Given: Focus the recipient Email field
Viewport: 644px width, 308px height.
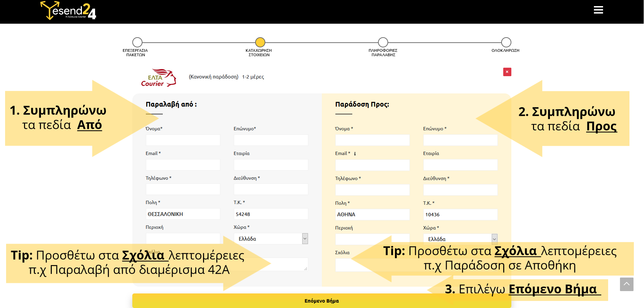Looking at the screenshot, I should click(x=372, y=165).
